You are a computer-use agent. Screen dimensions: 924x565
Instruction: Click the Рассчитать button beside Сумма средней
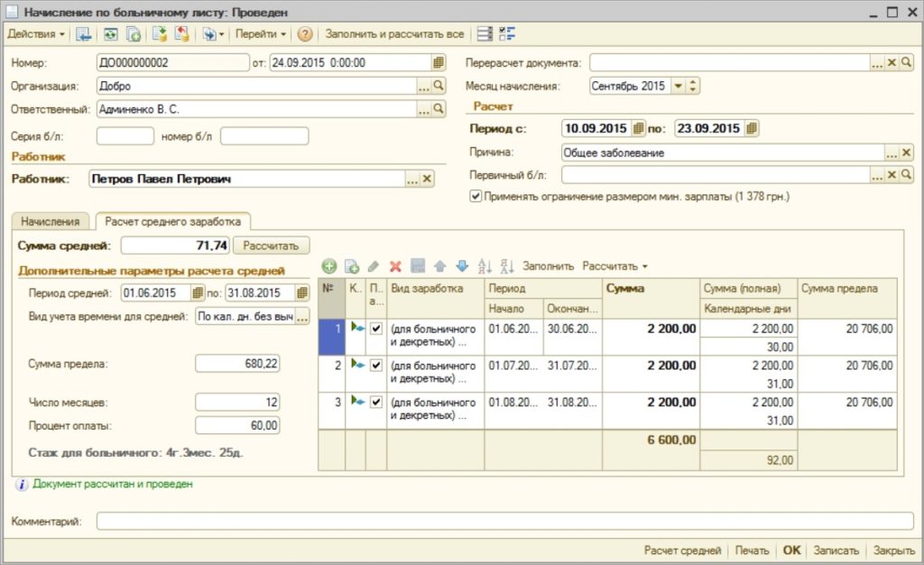point(271,245)
